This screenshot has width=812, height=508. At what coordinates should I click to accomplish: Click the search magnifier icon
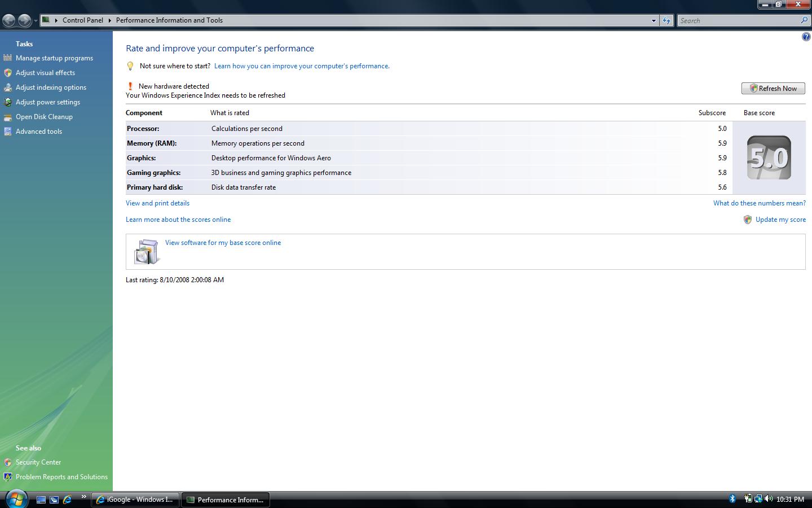coord(804,20)
